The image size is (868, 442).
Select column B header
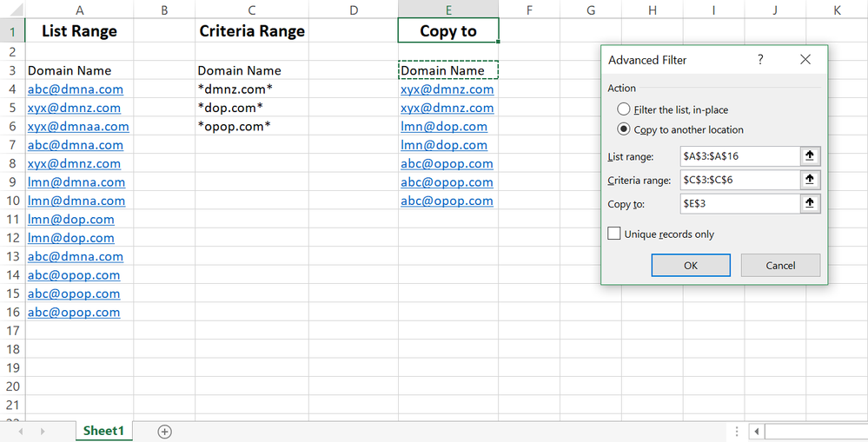164,10
